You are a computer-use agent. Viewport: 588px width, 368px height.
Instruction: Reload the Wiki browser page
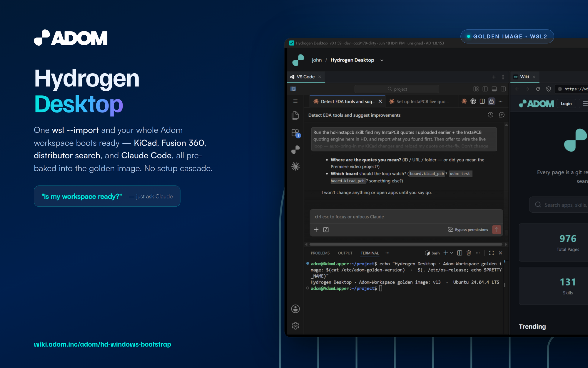(x=538, y=89)
